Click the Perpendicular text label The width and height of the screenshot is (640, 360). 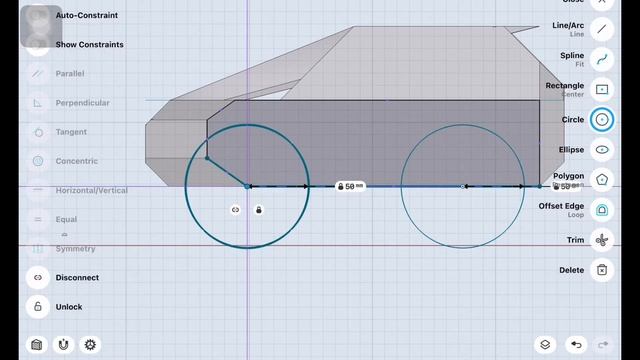pos(82,103)
